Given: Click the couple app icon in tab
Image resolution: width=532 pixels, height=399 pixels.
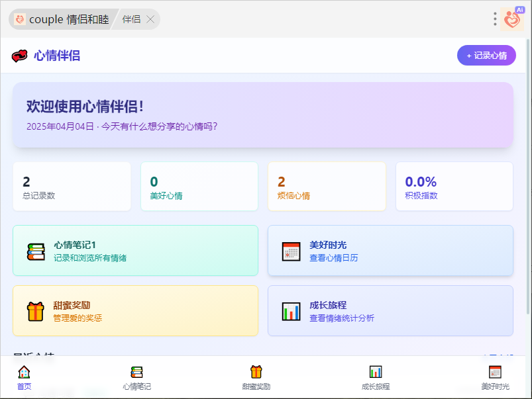Looking at the screenshot, I should coord(20,19).
